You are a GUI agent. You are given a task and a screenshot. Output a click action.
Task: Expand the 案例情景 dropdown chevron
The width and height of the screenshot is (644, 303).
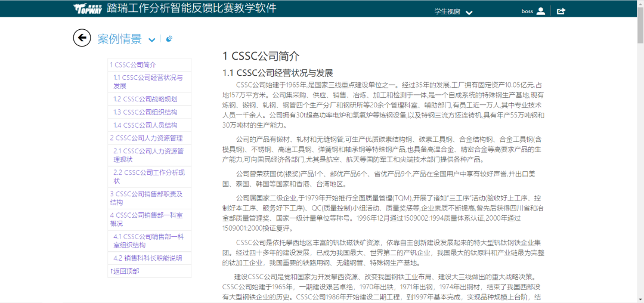tap(152, 40)
